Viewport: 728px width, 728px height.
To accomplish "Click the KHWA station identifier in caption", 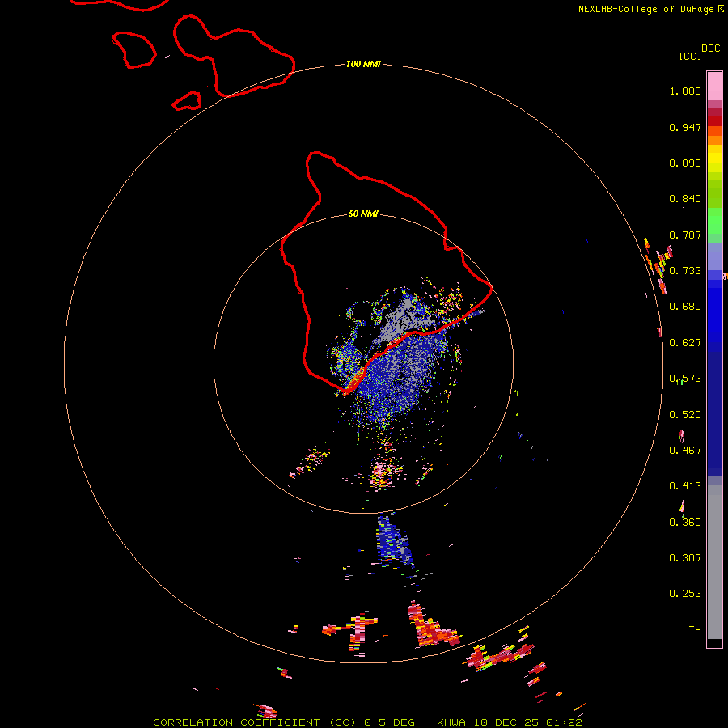I will point(451,722).
